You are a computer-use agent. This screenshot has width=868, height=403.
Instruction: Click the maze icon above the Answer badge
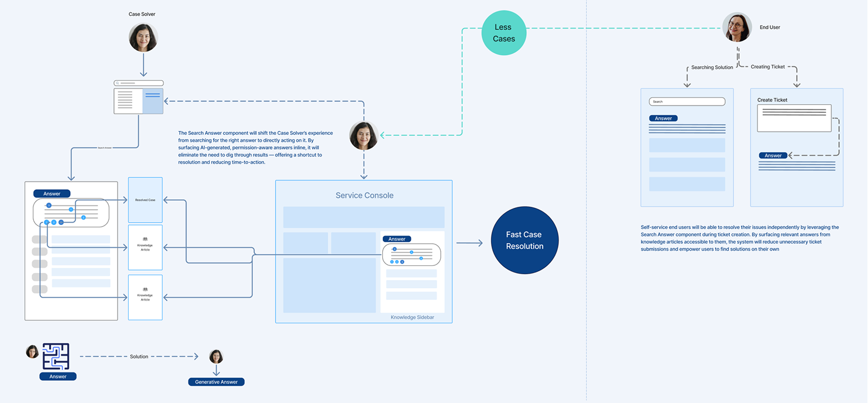click(x=56, y=357)
